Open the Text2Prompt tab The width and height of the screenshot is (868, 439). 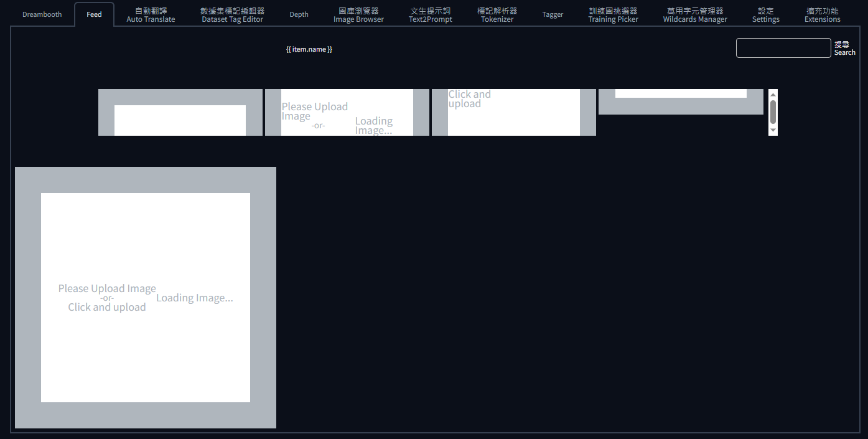[430, 14]
